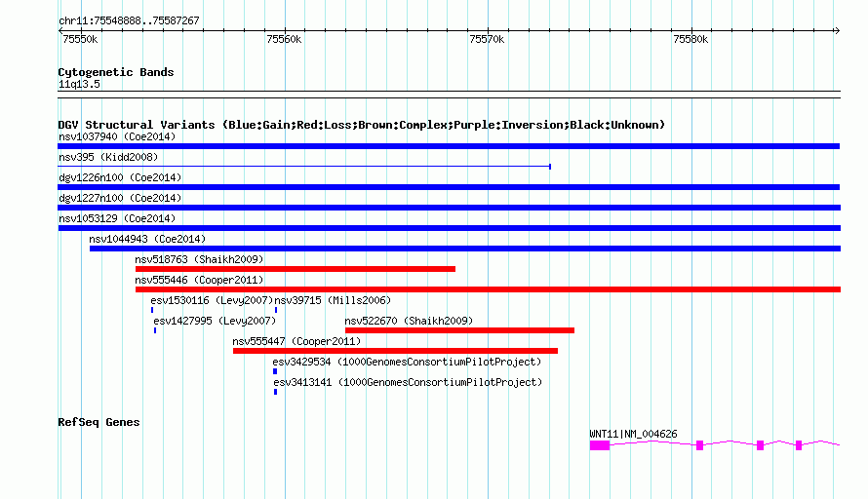
Task: Click the left arrow of the ruler
Action: 60,31
